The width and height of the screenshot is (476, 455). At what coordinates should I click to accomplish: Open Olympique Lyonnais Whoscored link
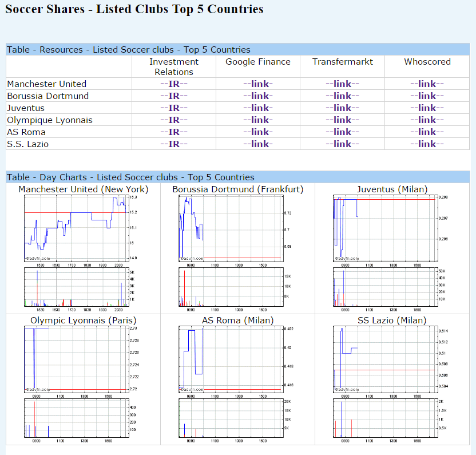pyautogui.click(x=427, y=120)
